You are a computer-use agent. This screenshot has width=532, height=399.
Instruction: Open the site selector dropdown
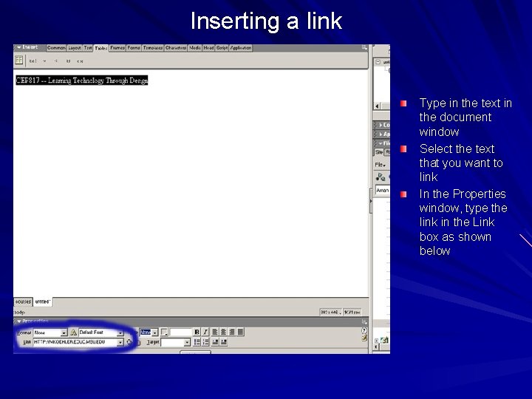coord(383,191)
